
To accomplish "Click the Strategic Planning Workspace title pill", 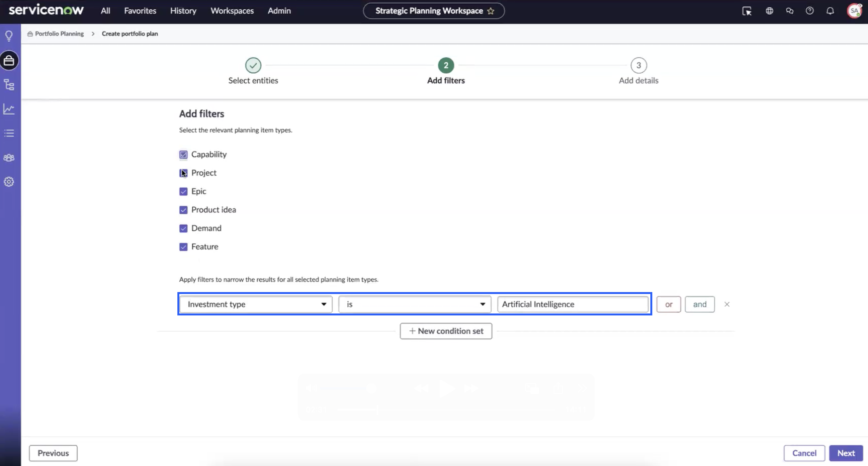I will (434, 11).
